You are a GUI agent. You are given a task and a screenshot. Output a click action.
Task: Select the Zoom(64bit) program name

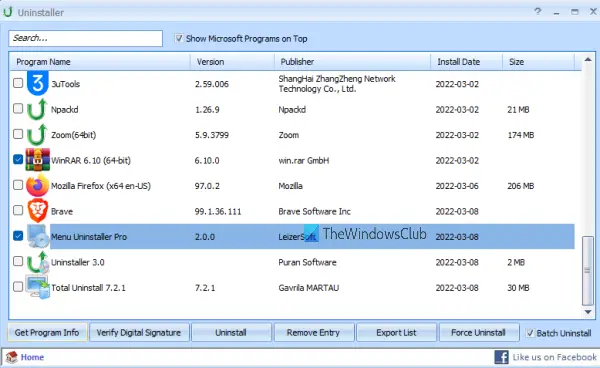[73, 135]
